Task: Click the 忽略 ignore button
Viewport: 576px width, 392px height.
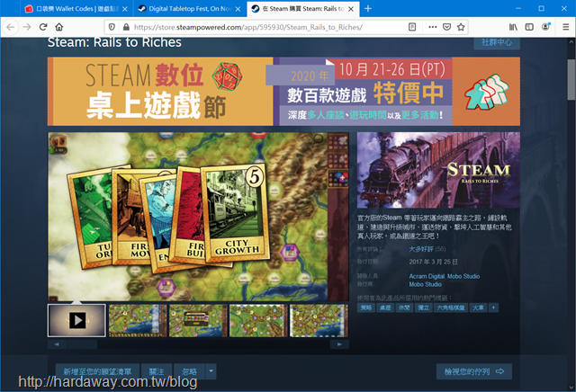Action: 190,372
